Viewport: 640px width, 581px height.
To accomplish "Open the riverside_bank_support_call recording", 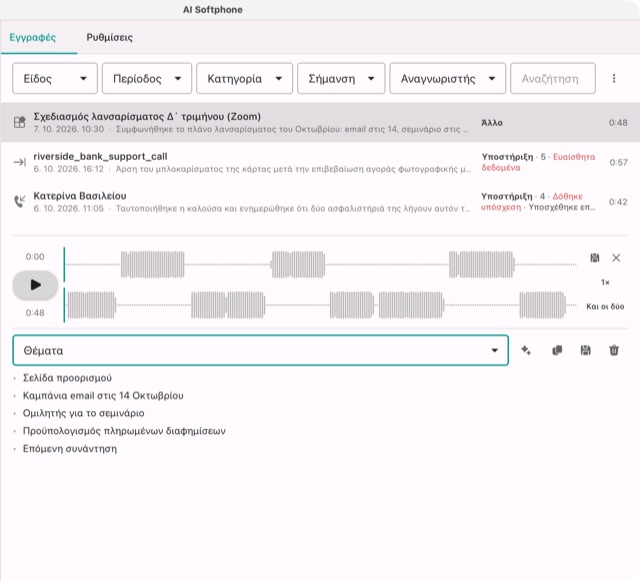I will [320, 162].
